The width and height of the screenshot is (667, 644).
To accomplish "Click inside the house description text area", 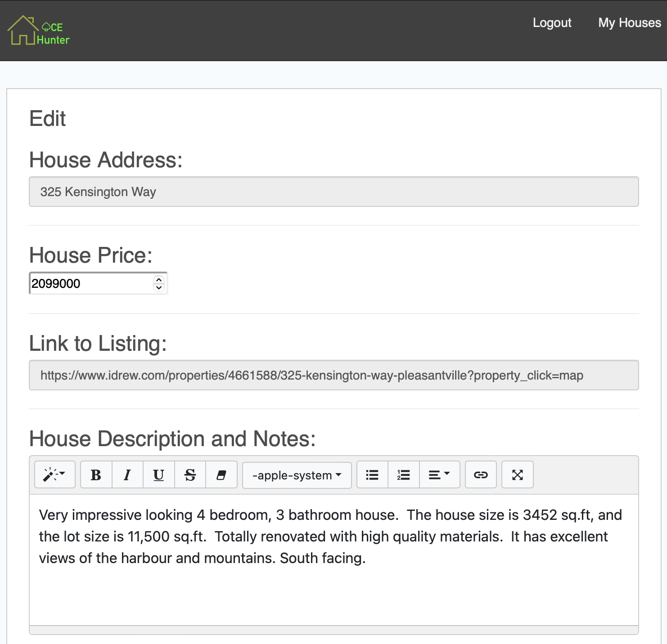I will [x=333, y=585].
